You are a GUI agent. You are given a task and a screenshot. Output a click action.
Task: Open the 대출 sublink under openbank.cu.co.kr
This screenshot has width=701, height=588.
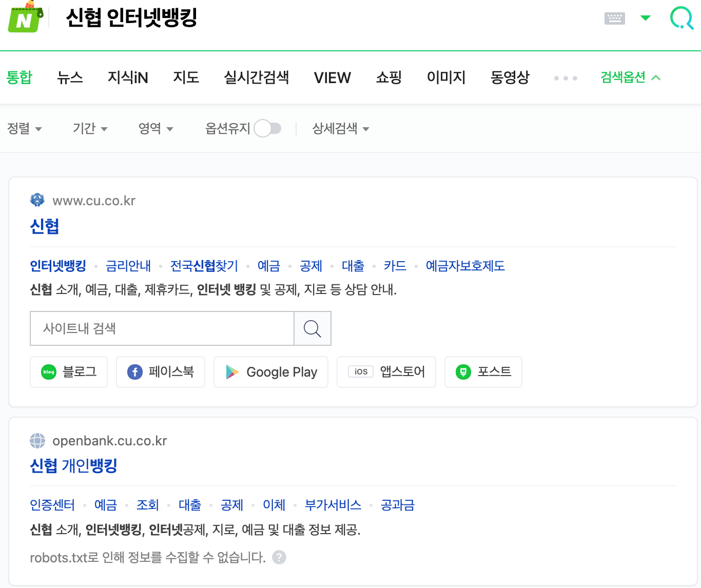[190, 505]
